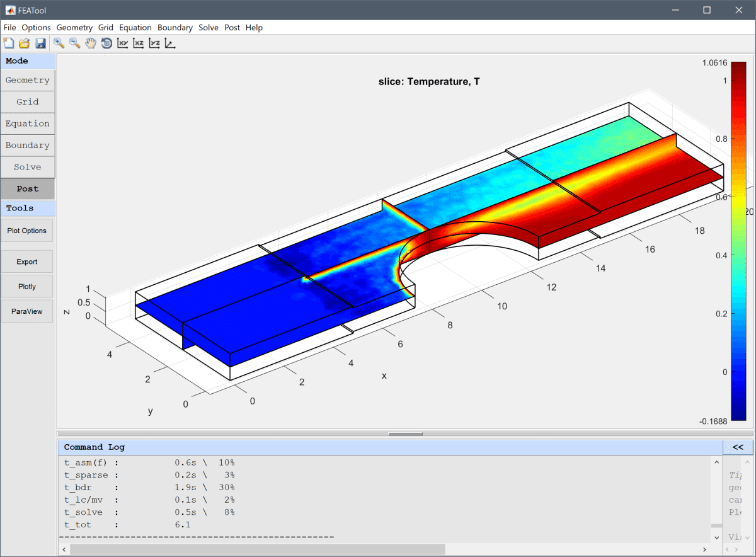Screen dimensions: 756x557
Task: Click the t_lc/mv log line
Action: 149,500
